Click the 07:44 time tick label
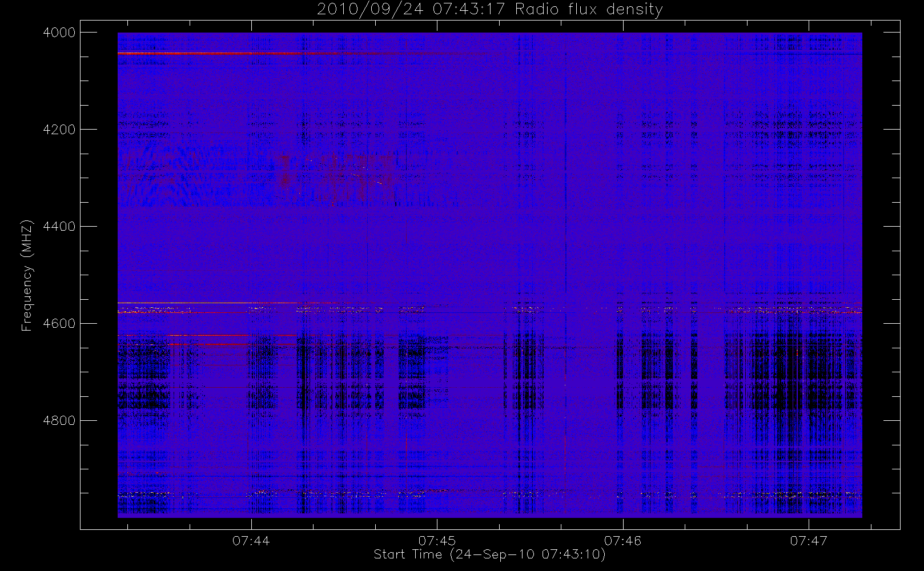 [251, 541]
